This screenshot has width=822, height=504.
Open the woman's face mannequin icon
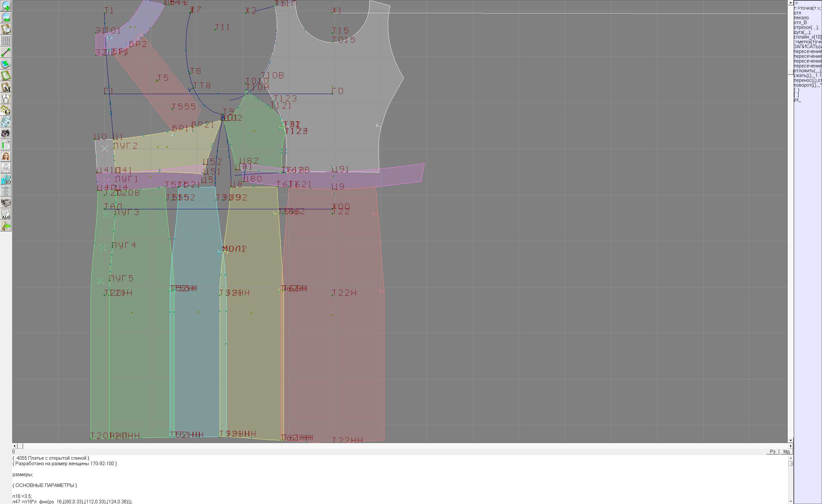pos(6,156)
